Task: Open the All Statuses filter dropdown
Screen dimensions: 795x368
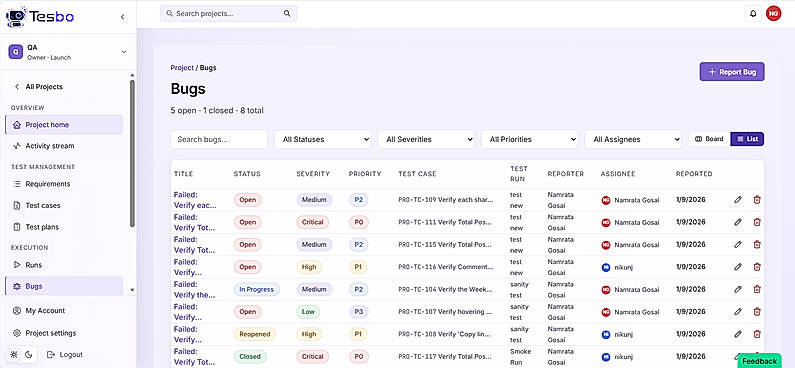Action: (x=323, y=139)
